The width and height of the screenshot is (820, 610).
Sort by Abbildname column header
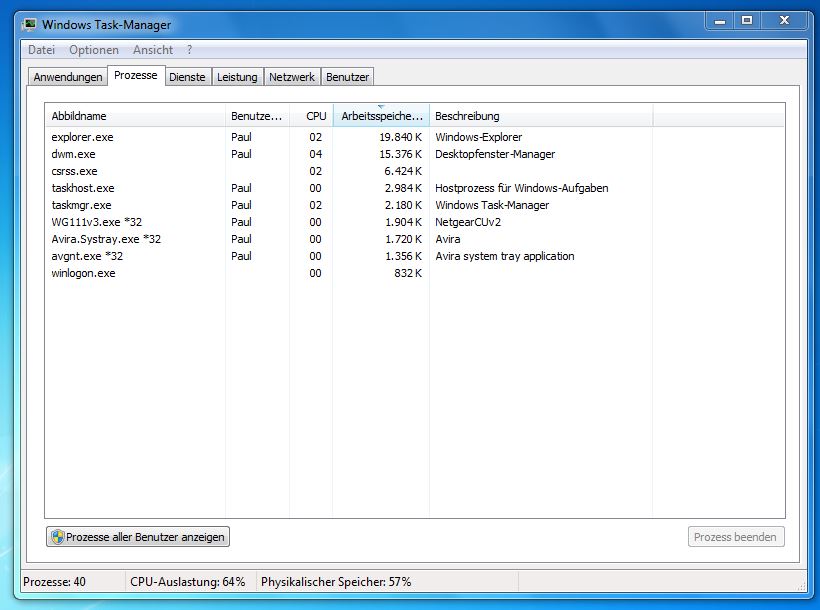coord(135,116)
